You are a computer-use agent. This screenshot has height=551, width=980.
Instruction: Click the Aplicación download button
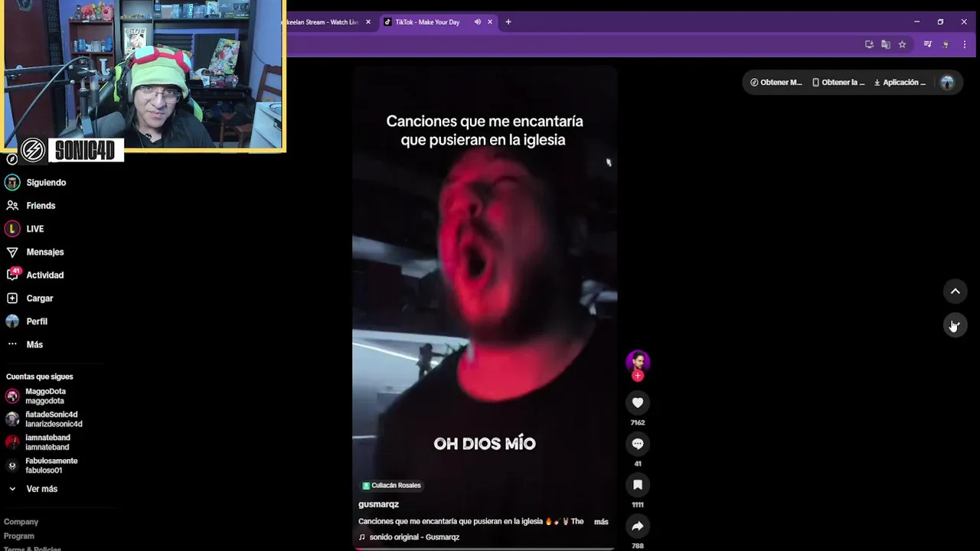[x=900, y=83]
